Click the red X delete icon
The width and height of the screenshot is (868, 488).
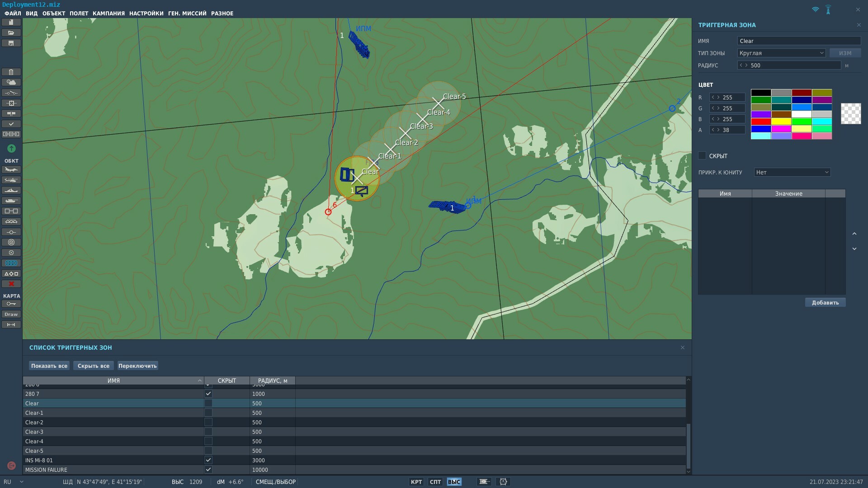11,284
